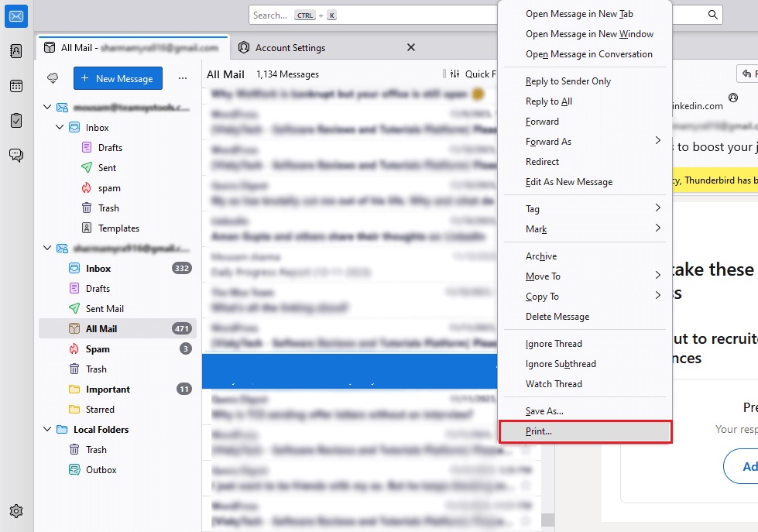Open the Mail space icon
The height and width of the screenshot is (532, 758).
coord(16,16)
